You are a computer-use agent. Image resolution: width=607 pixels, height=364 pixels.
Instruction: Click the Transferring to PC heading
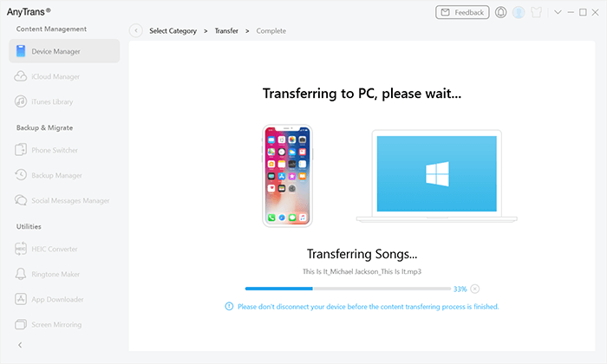[362, 94]
